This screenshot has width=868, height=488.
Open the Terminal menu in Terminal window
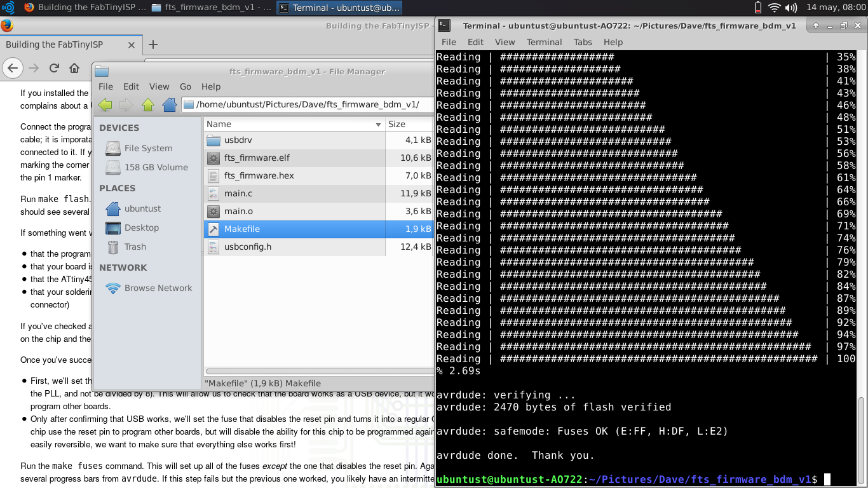point(544,42)
